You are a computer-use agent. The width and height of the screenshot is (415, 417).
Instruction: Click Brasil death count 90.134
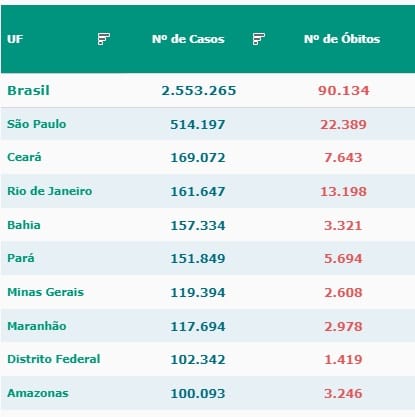344,90
